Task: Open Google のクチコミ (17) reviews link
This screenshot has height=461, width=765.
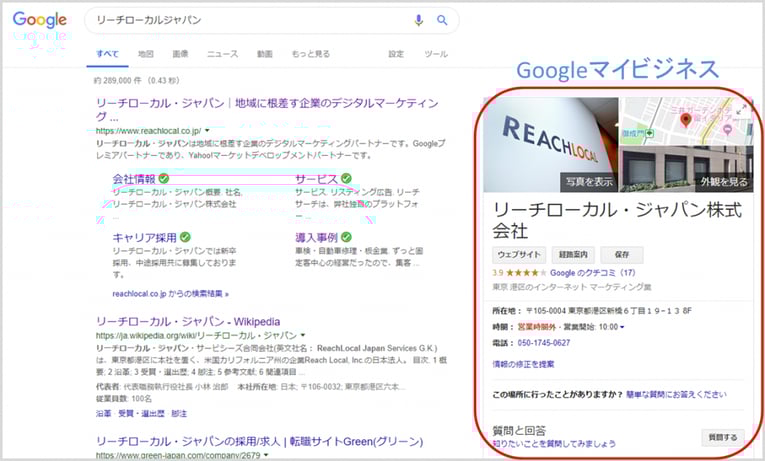Action: [x=593, y=273]
